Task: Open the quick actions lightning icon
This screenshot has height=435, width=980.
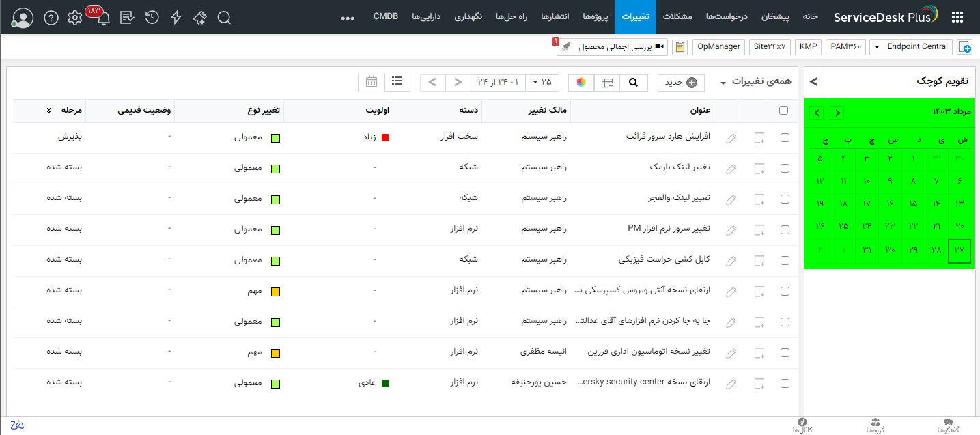Action: (176, 18)
